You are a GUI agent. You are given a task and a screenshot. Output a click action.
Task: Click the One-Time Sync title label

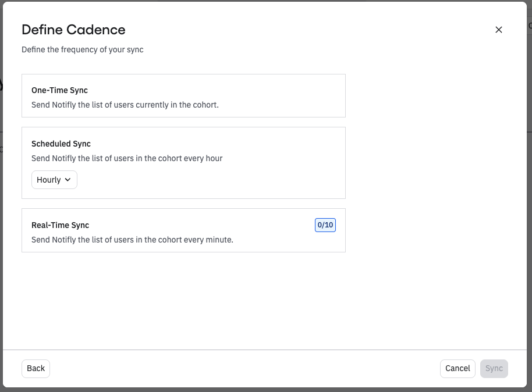[59, 90]
